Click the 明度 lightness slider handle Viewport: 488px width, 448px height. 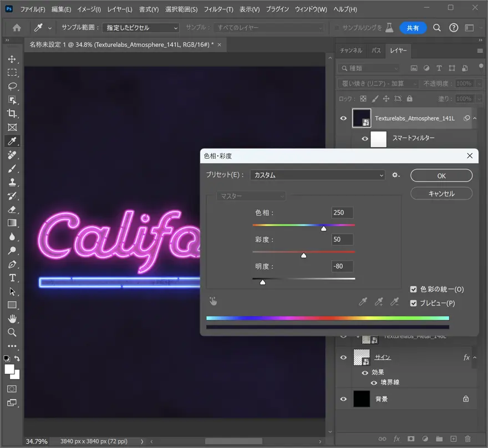(x=263, y=282)
